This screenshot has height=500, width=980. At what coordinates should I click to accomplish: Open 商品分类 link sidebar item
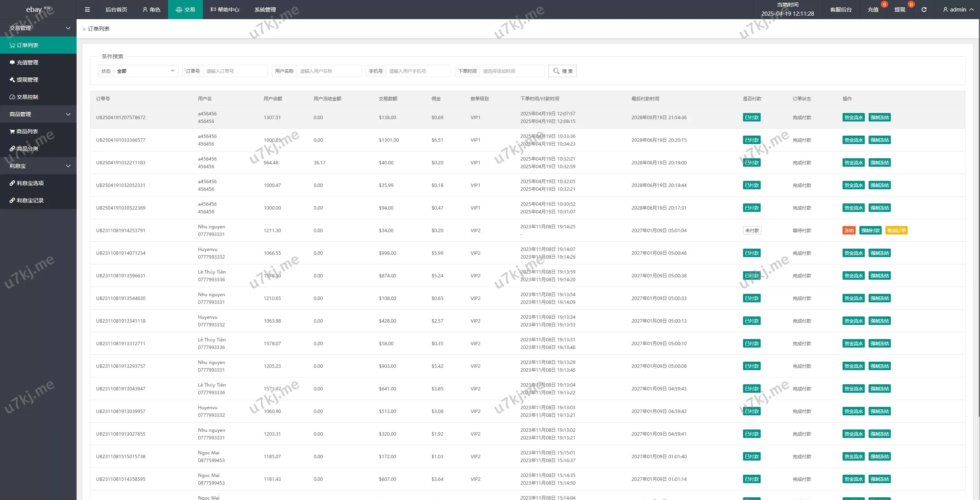click(x=27, y=149)
